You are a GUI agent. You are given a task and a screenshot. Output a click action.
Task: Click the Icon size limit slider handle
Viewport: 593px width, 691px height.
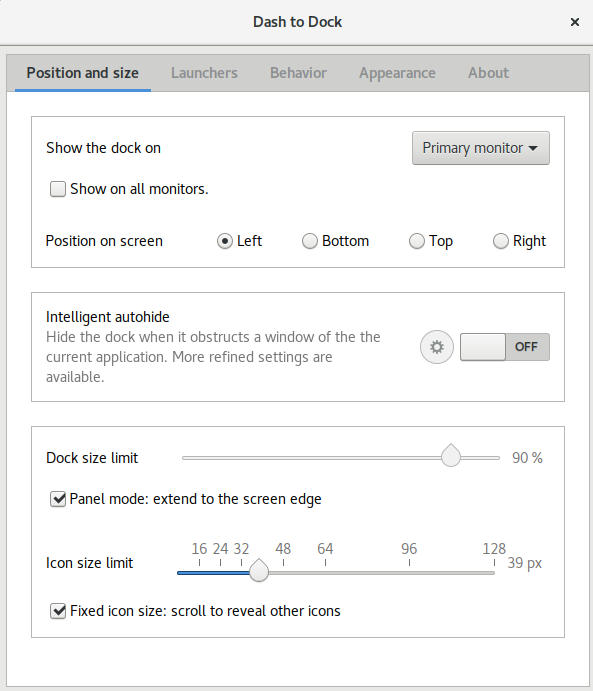(x=259, y=571)
